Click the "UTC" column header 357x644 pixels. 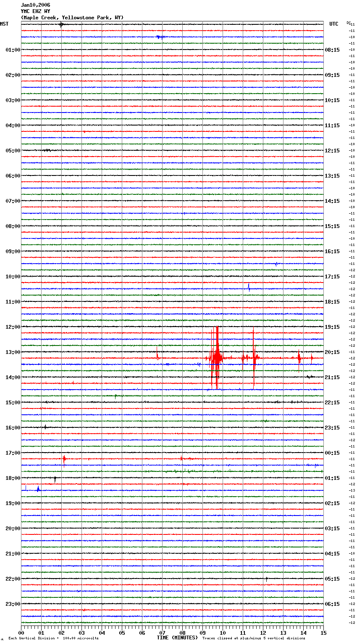(334, 24)
